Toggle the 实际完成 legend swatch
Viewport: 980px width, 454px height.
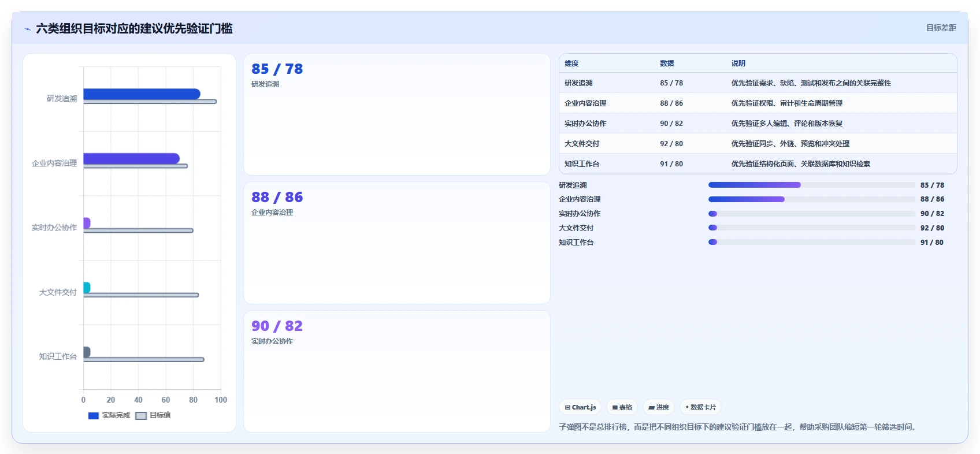pos(93,416)
